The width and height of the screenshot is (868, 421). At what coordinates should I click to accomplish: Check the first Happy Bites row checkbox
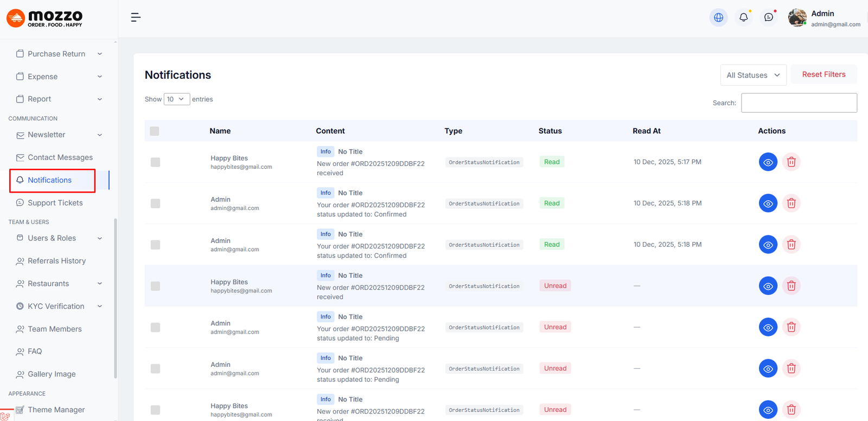point(155,162)
